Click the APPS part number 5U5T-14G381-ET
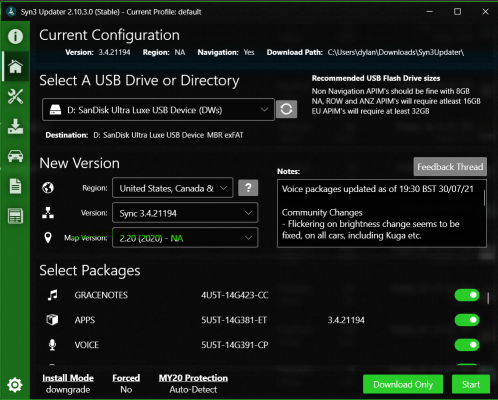Image resolution: width=498 pixels, height=400 pixels. (x=234, y=320)
